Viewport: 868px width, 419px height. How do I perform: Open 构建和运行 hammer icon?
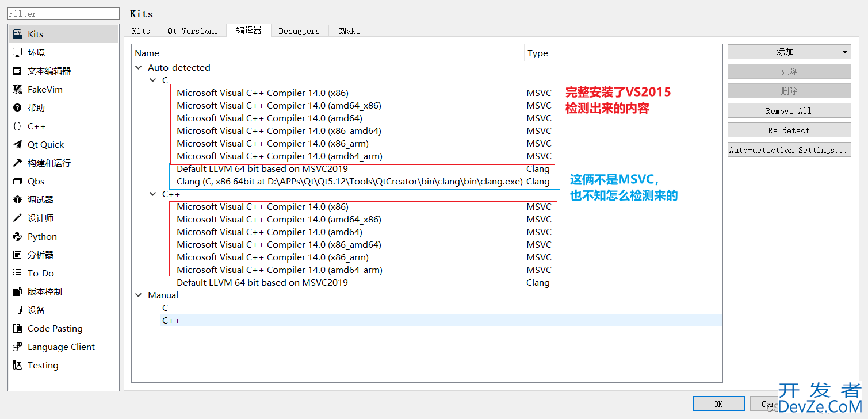(17, 163)
